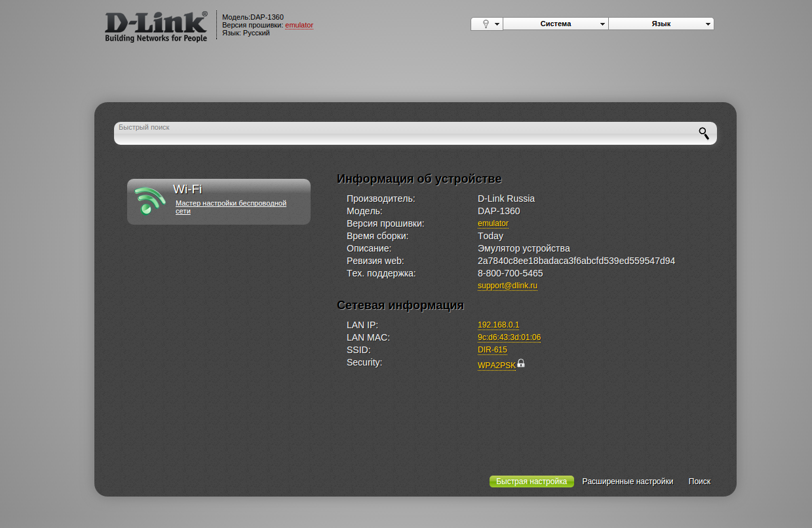The image size is (812, 528).
Task: Click the Ревизия web hash value
Action: point(576,261)
